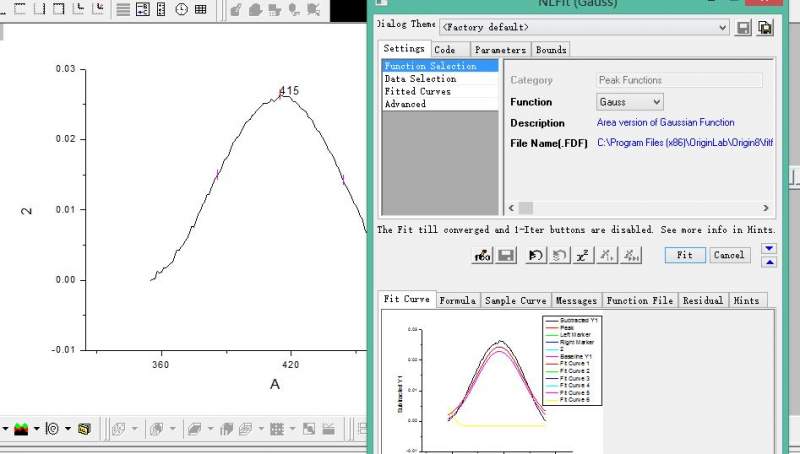Image resolution: width=800 pixels, height=454 pixels.
Task: Click the grayed image plot icon in bottom toolbar
Action: pos(309,429)
